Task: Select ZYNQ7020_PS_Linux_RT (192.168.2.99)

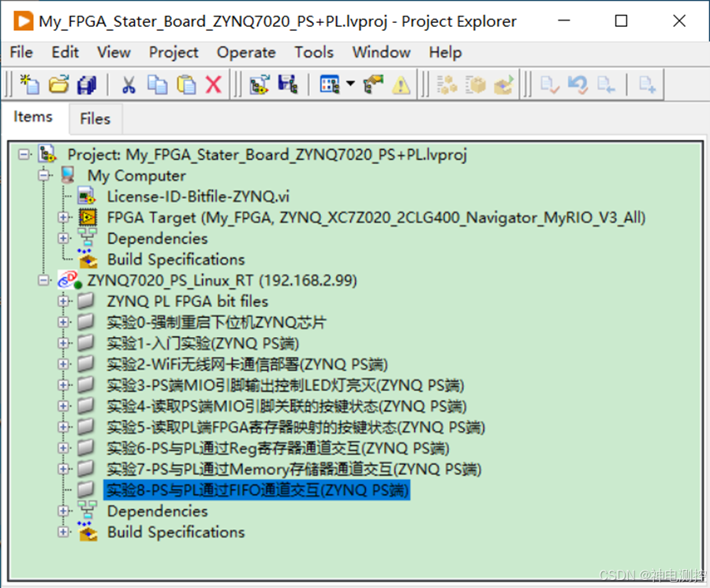Action: point(222,280)
